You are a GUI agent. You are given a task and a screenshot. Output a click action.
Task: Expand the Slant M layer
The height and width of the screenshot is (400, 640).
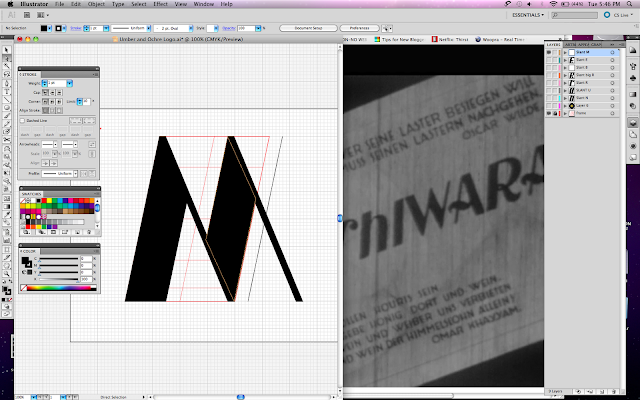(x=565, y=52)
